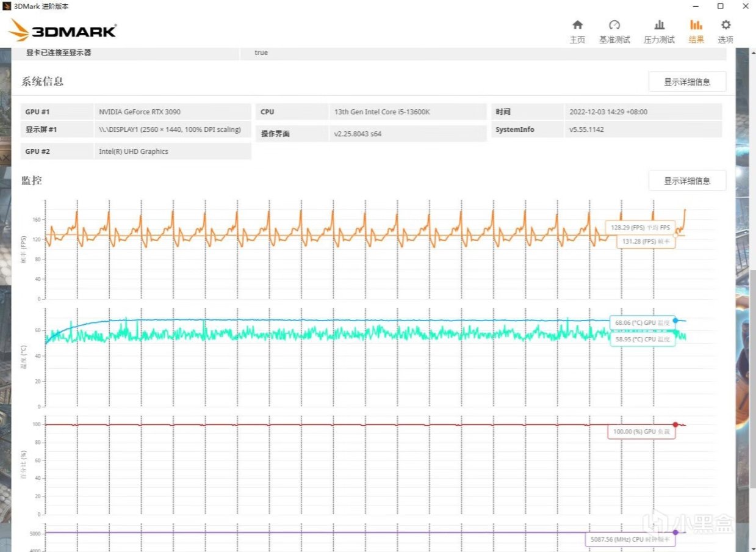Open the 压力测试 stress test icon
The height and width of the screenshot is (552, 756).
coord(659,25)
